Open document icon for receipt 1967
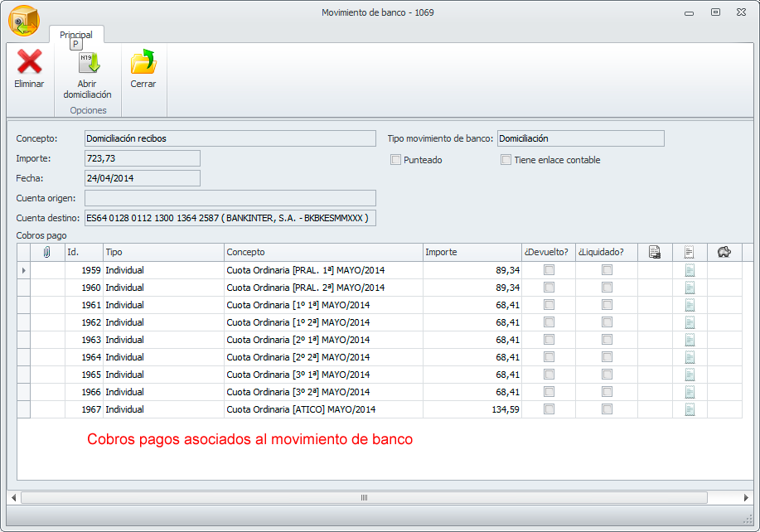Image resolution: width=760 pixels, height=532 pixels. [689, 409]
